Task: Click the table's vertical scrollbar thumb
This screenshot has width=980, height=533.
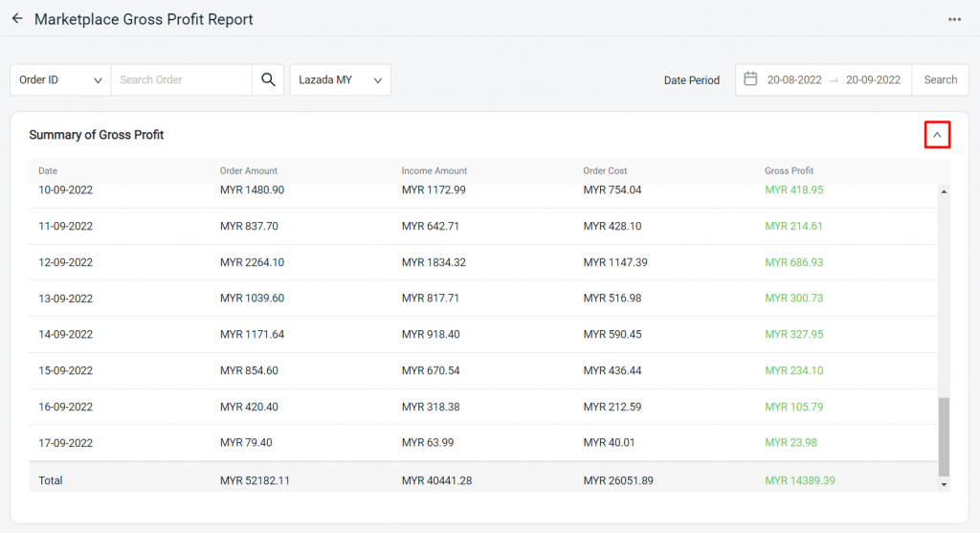Action: click(x=945, y=435)
